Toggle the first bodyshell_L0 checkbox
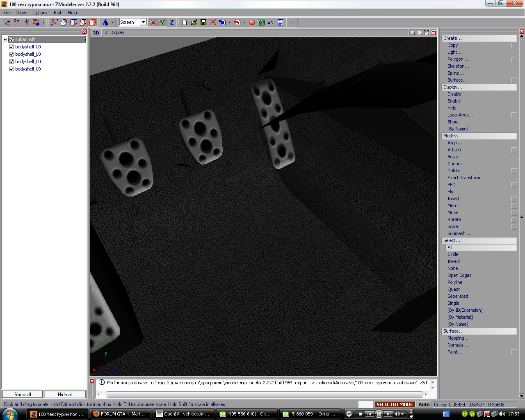This screenshot has height=420, width=525. (x=11, y=47)
